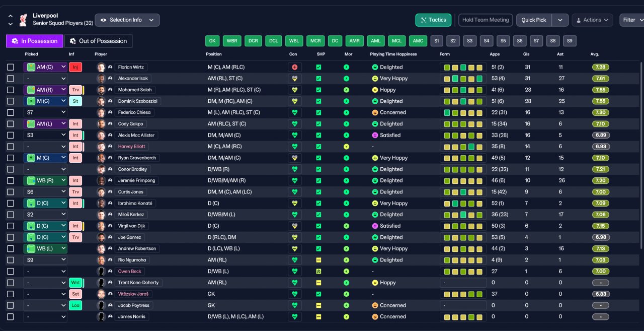Click Jeremie Frimpong's player portrait
The width and height of the screenshot is (644, 331).
pos(101,180)
